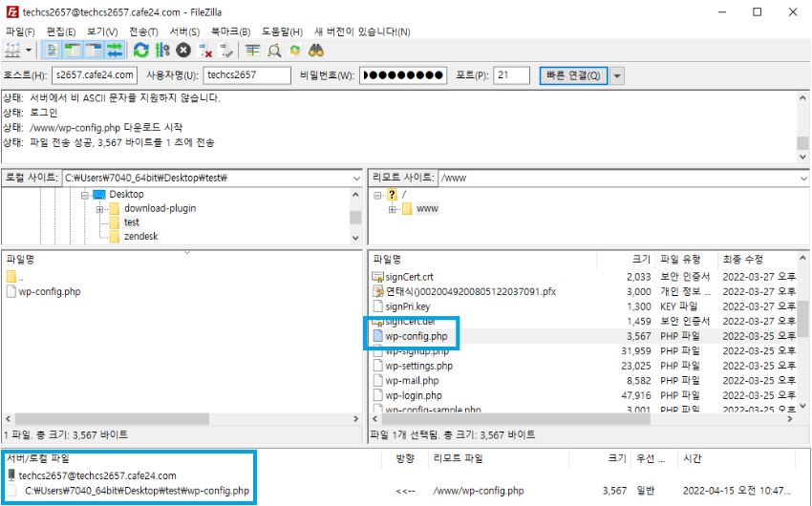
Task: Click the 호스트 host input field
Action: tap(95, 75)
